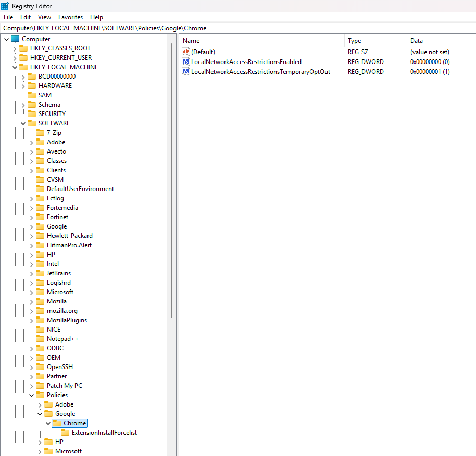This screenshot has width=476, height=456.
Task: Click the Registry Editor icon in the title bar
Action: (5, 6)
